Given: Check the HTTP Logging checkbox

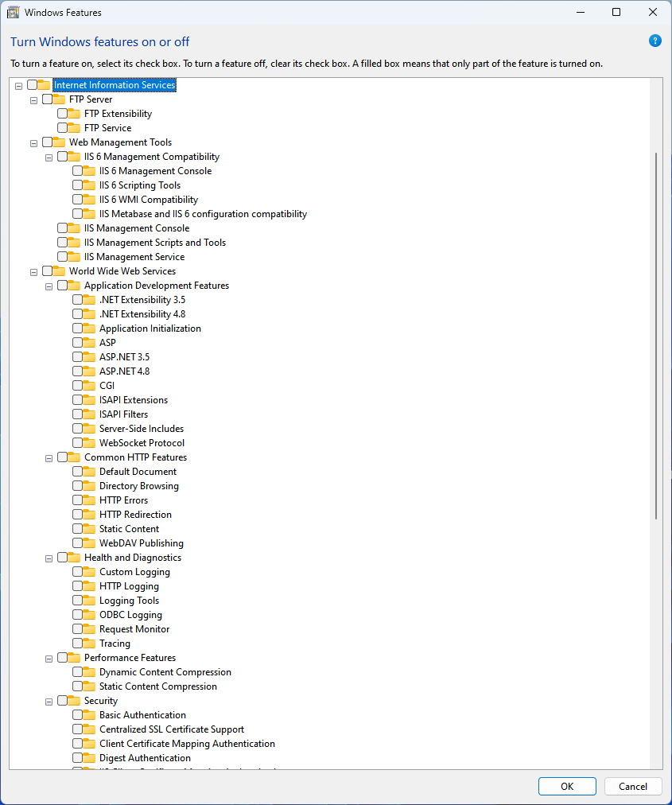Looking at the screenshot, I should (x=77, y=585).
